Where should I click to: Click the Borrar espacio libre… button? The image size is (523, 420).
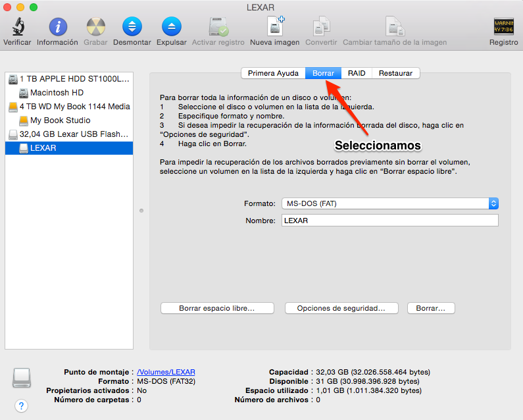(217, 308)
